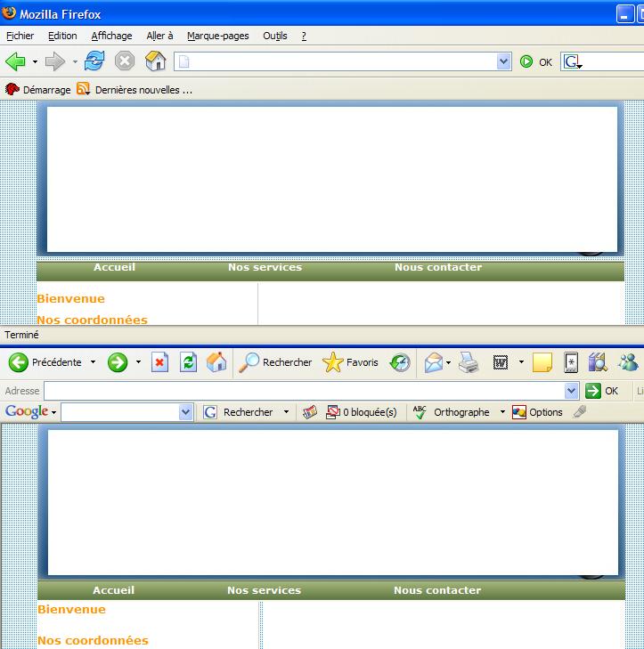Reload the page in Firefox
This screenshot has height=649, width=644.
pyautogui.click(x=94, y=61)
